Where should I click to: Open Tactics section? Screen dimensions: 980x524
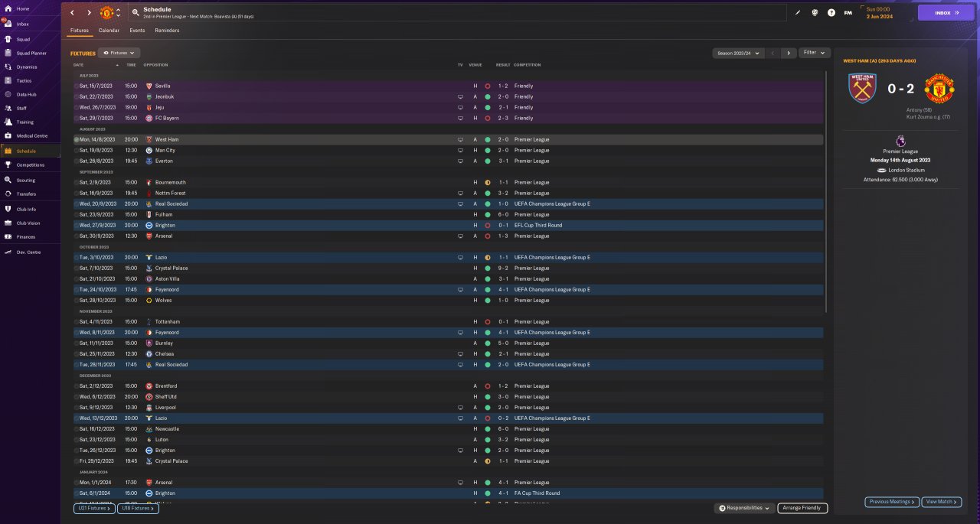[24, 80]
